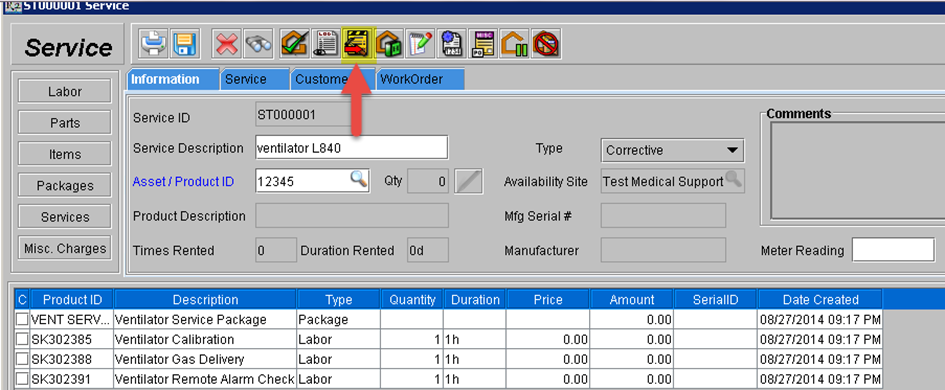
Task: Open the notepad with pencil icon
Action: click(x=421, y=44)
